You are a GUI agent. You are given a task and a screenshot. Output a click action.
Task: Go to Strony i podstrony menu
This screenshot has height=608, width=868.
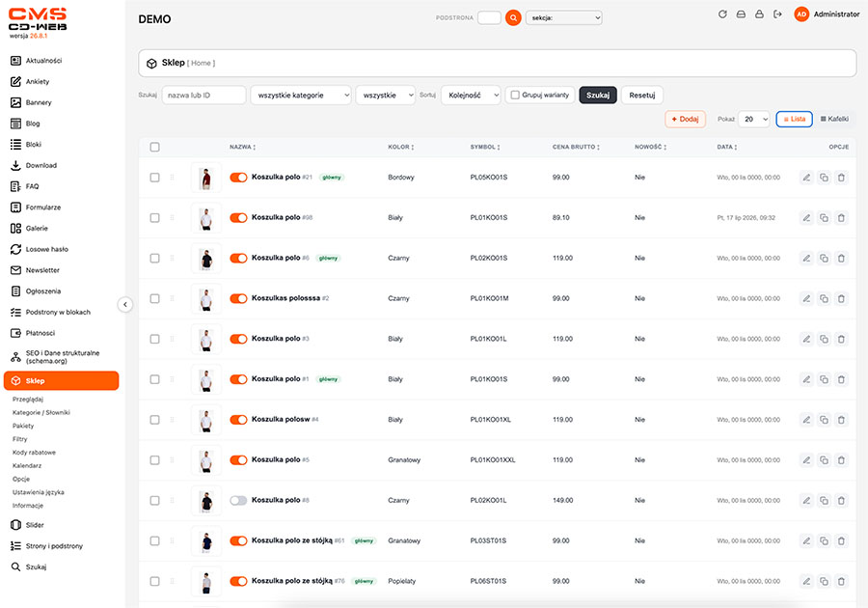(54, 546)
